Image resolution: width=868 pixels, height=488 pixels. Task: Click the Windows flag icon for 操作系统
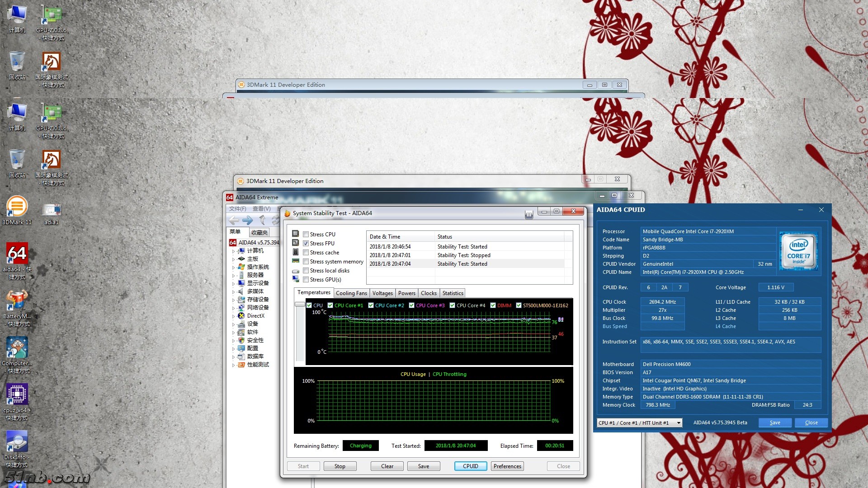pyautogui.click(x=241, y=267)
